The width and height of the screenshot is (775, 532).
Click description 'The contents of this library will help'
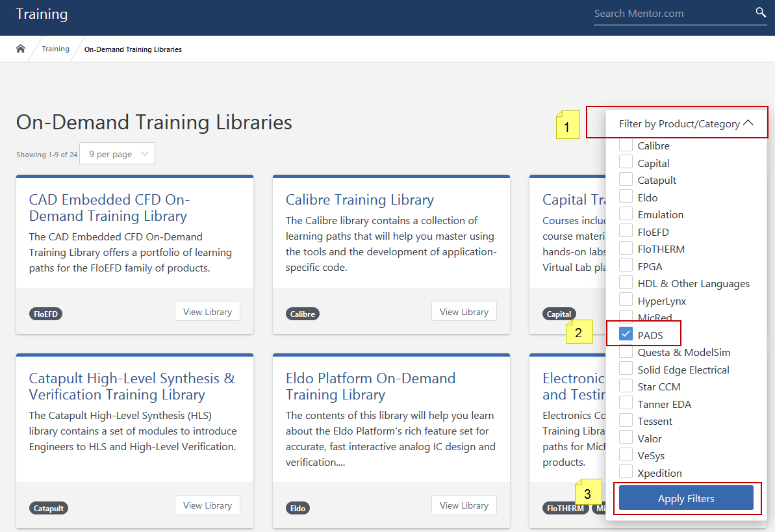[390, 438]
